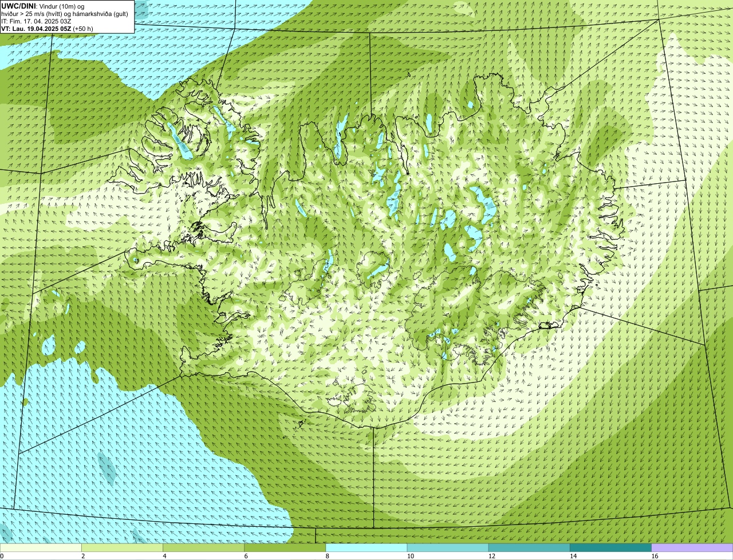Image resolution: width=733 pixels, height=560 pixels.
Task: Click the legend tick label "10"
Action: coord(410,556)
